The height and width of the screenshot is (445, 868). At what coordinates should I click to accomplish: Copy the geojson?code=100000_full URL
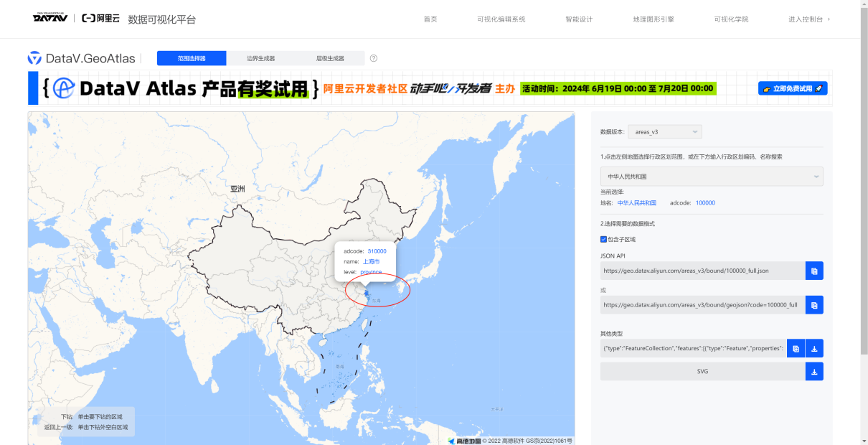pyautogui.click(x=814, y=305)
